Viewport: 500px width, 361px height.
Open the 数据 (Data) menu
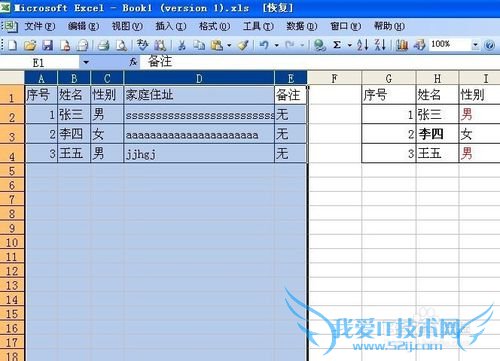(302, 26)
